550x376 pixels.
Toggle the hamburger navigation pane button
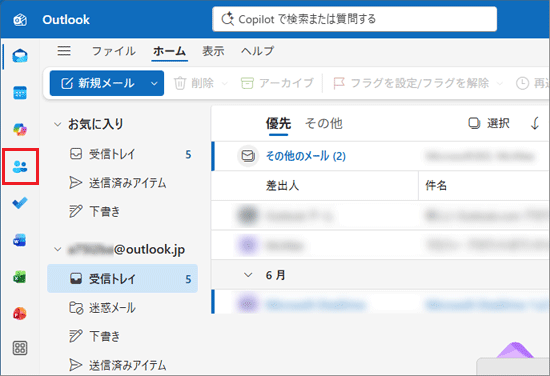(x=64, y=51)
